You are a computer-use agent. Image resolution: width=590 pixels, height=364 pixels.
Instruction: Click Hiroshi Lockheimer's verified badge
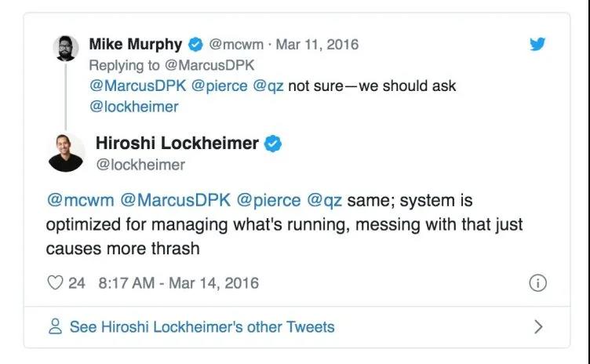[273, 144]
